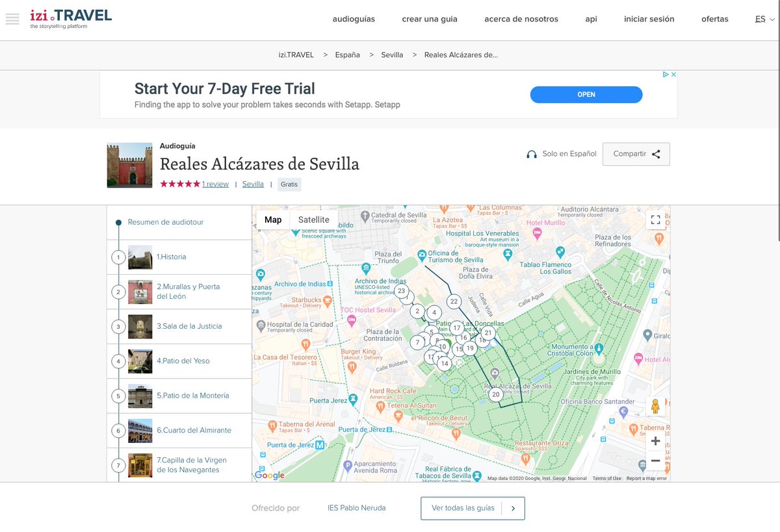Open the 1 review link

pos(215,184)
